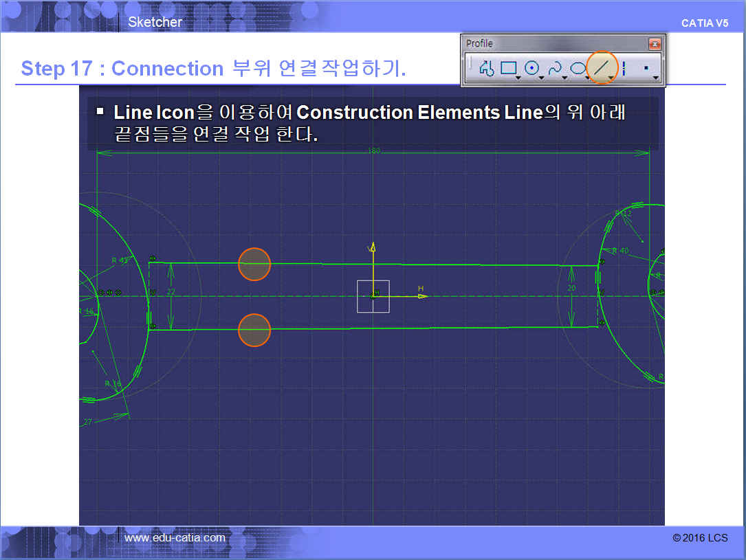Screen dimensions: 746x560
Task: Select the Circle tool in Profile toolbar
Action: pyautogui.click(x=531, y=68)
